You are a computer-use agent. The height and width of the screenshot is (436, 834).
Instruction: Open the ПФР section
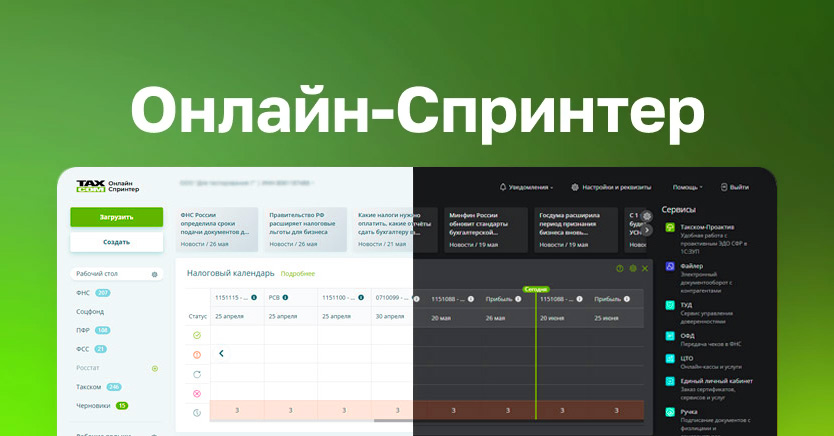(83, 330)
